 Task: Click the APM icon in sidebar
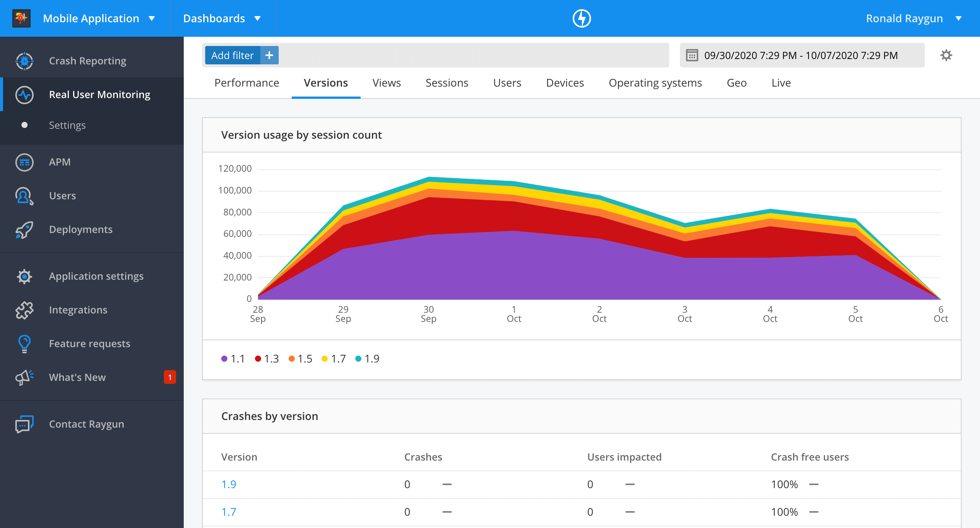[24, 162]
